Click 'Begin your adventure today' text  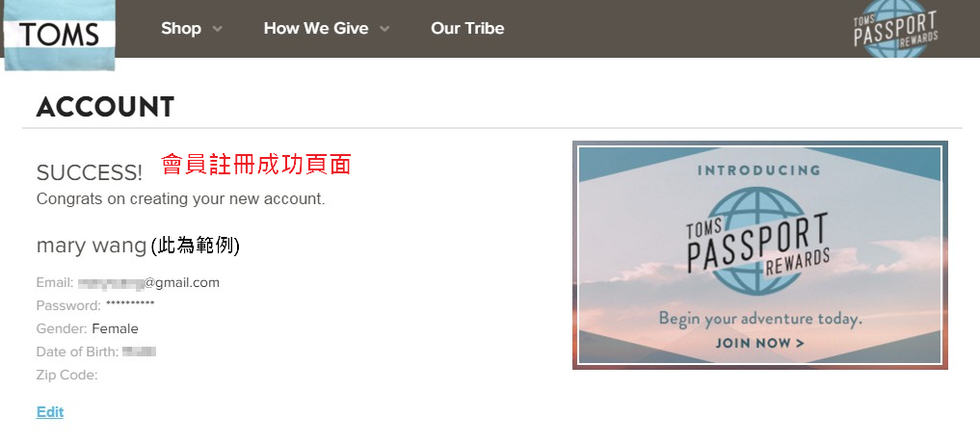point(760,319)
